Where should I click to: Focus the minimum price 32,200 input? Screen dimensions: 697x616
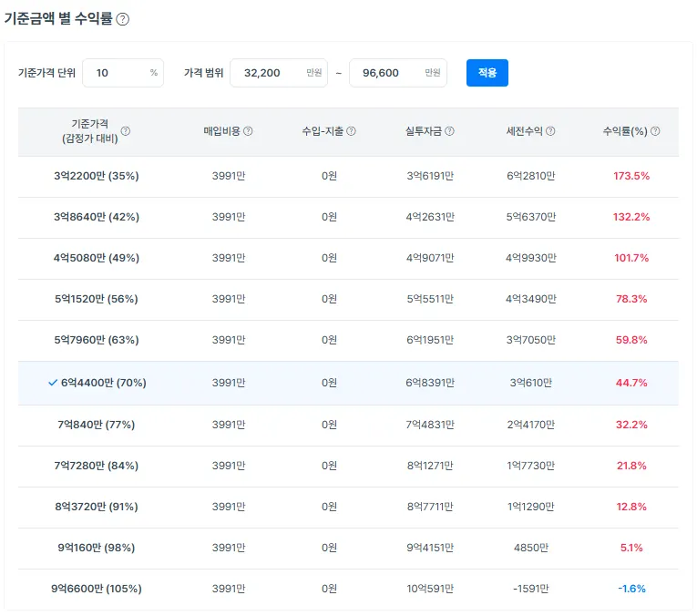[279, 73]
